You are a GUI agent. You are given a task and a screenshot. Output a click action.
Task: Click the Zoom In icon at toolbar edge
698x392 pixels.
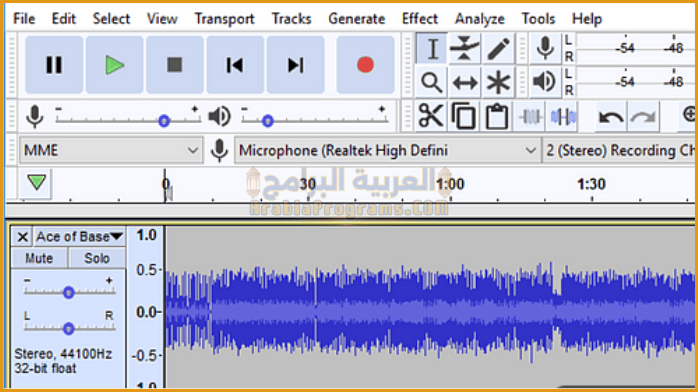[x=688, y=115]
